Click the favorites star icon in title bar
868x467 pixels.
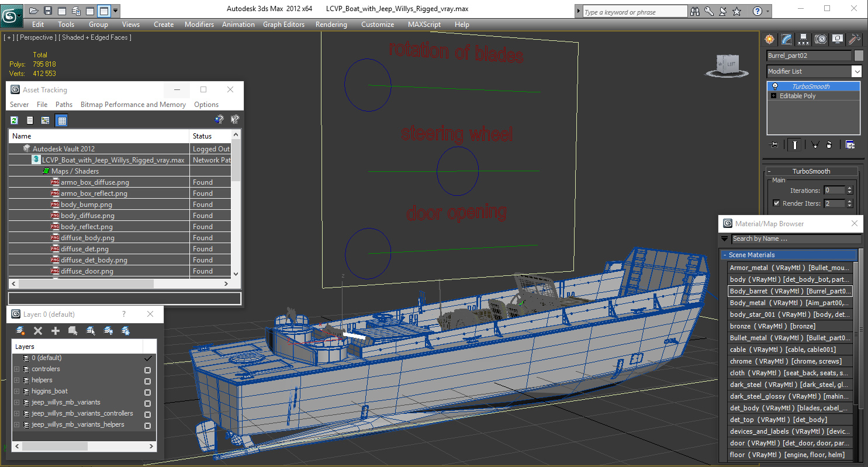click(x=737, y=11)
